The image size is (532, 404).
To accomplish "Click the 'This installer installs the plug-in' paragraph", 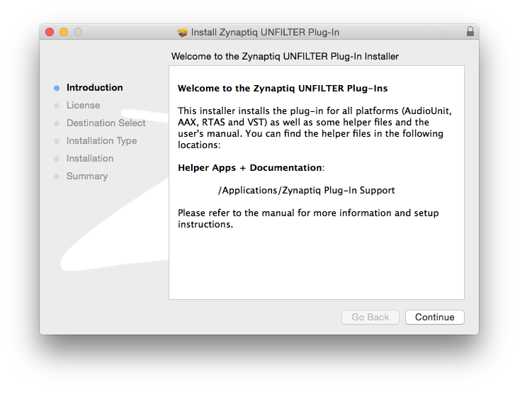I will [315, 128].
